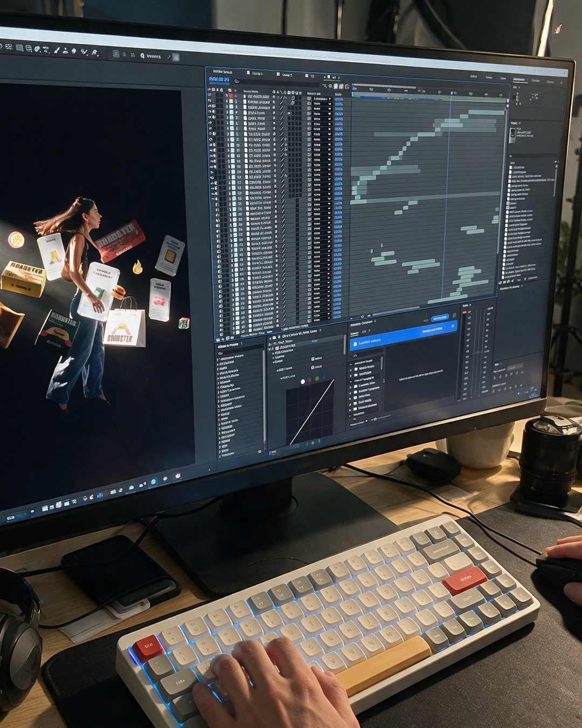Viewport: 582px width, 728px height.
Task: Select blue channel dot in Curves
Action: point(324,377)
